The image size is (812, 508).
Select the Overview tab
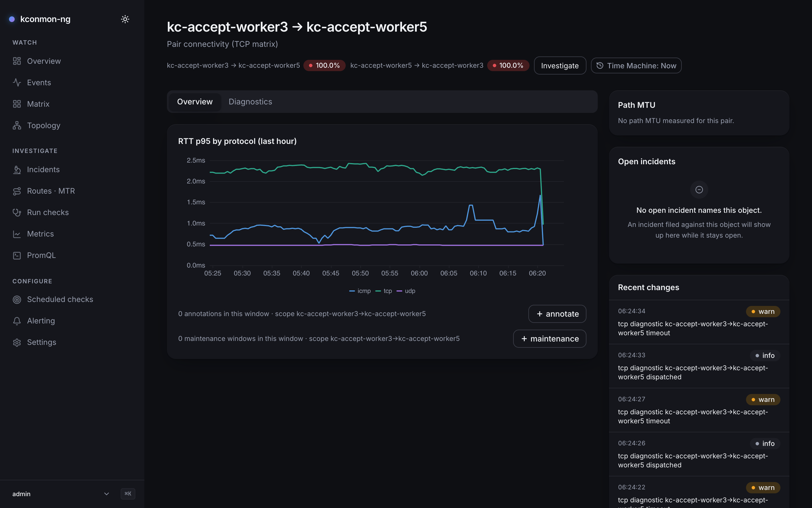tap(195, 102)
